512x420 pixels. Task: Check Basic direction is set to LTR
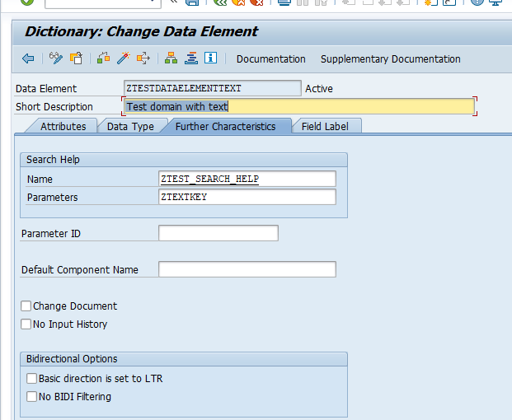pyautogui.click(x=31, y=379)
